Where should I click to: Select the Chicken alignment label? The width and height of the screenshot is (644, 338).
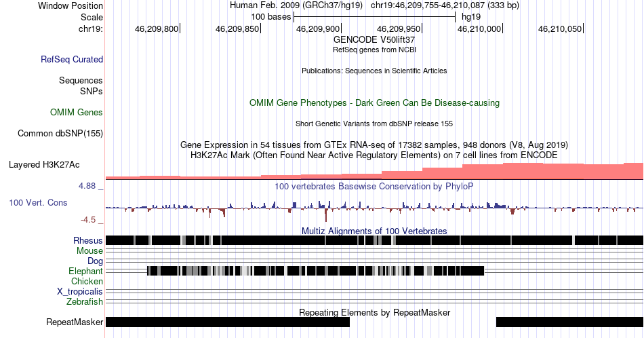[87, 281]
